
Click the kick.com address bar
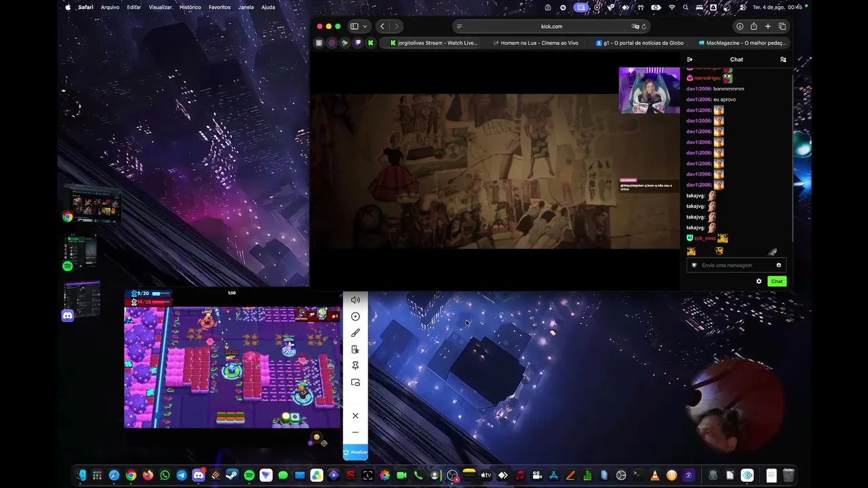[x=551, y=26]
